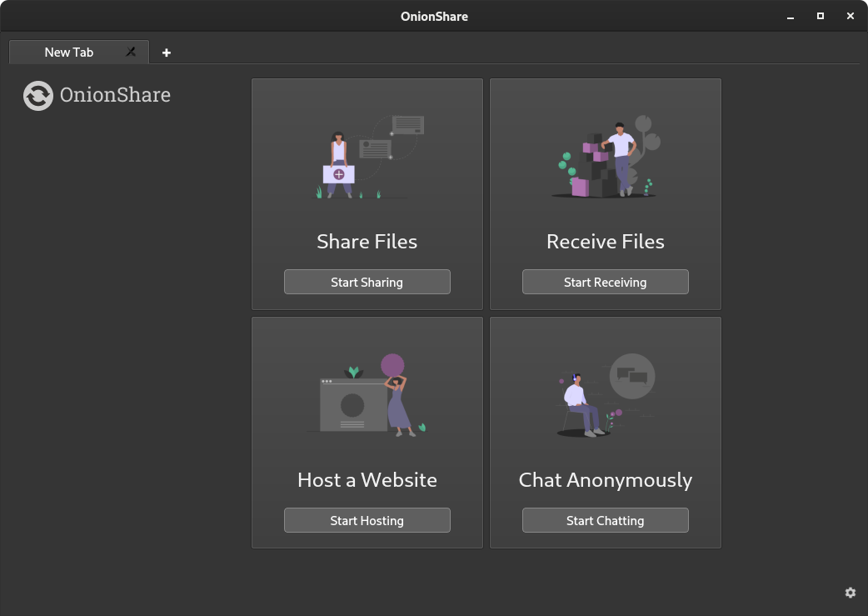Viewport: 868px width, 616px height.
Task: Click the Receive Files illustration
Action: pyautogui.click(x=605, y=157)
